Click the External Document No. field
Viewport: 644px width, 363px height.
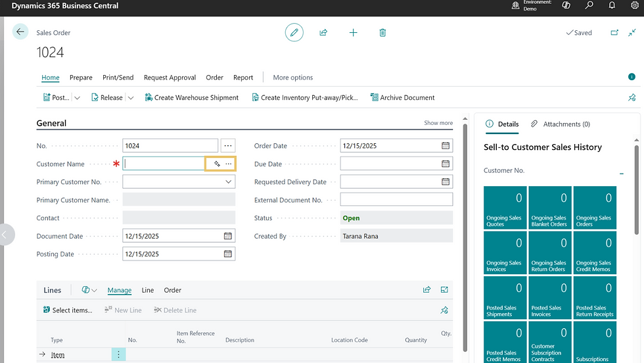[396, 200]
